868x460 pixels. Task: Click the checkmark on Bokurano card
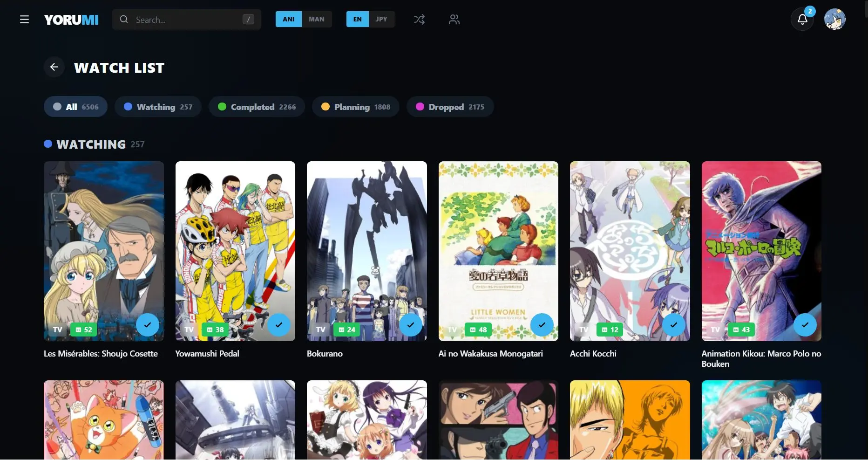(411, 325)
